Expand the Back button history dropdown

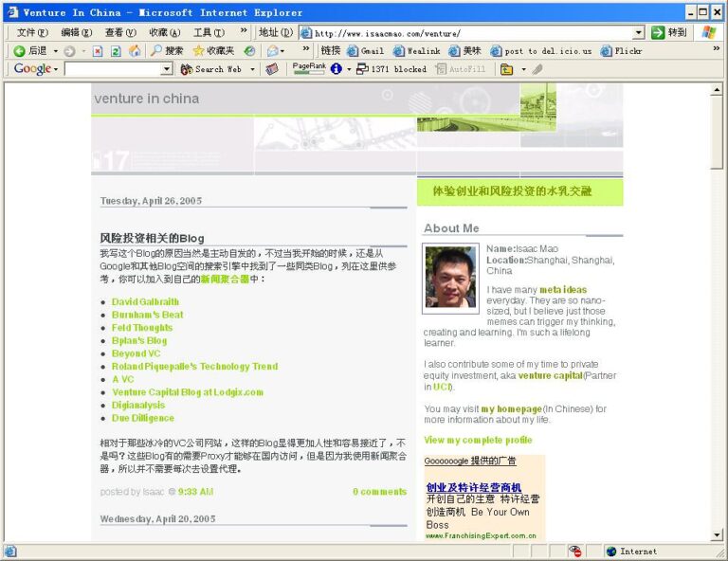point(56,51)
